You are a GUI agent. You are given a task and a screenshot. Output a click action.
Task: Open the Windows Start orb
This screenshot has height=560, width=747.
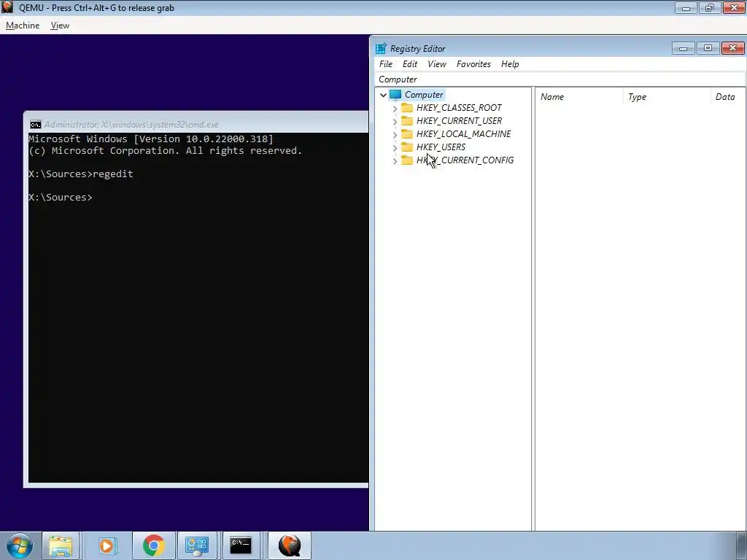click(x=19, y=545)
